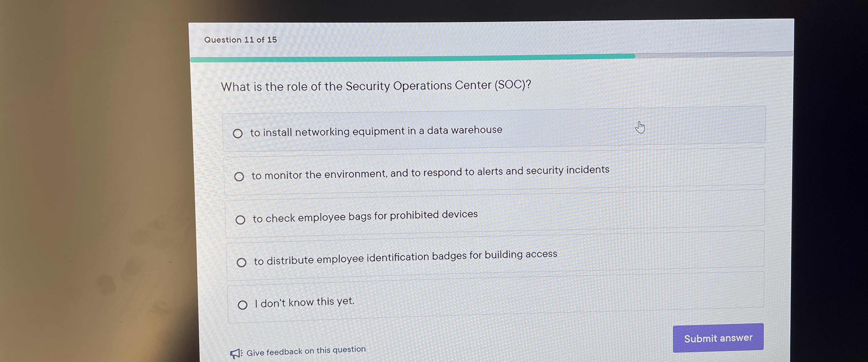
Task: Click the megaphone feedback icon
Action: (236, 353)
